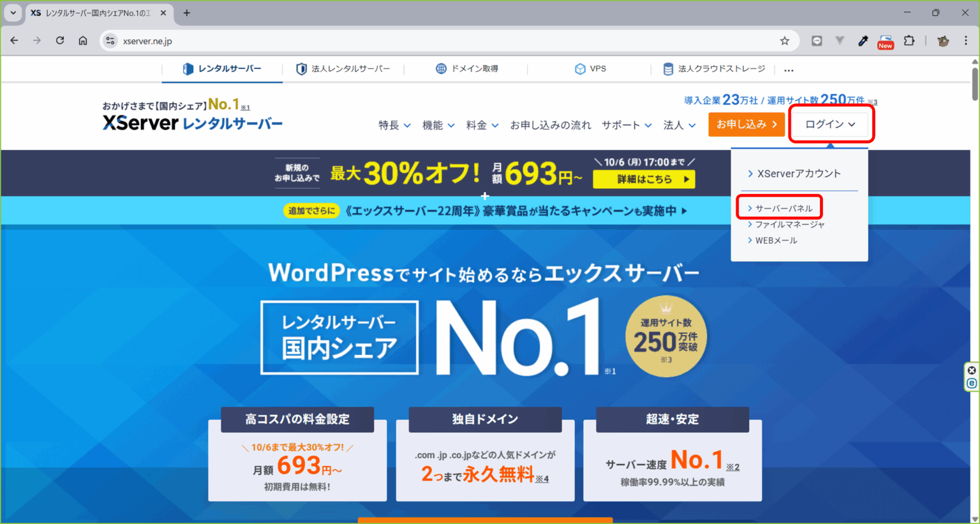Open the browser Extensions puzzle icon
This screenshot has height=524, width=980.
click(909, 40)
